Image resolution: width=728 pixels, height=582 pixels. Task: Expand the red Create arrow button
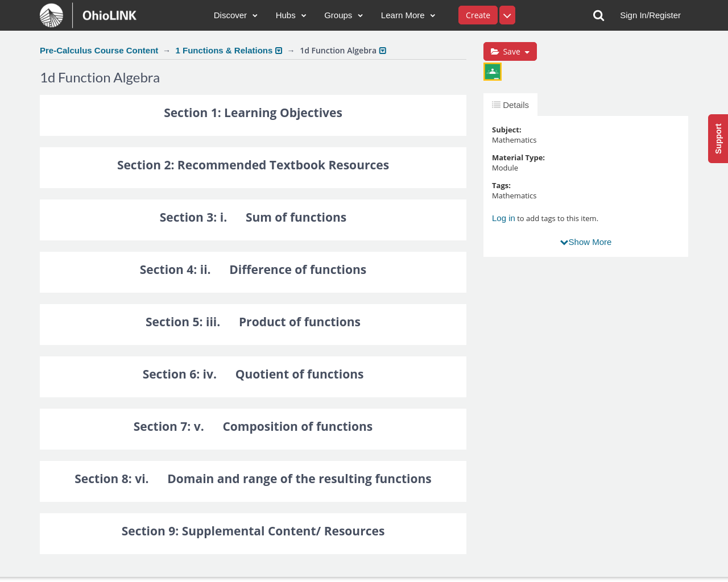507,15
